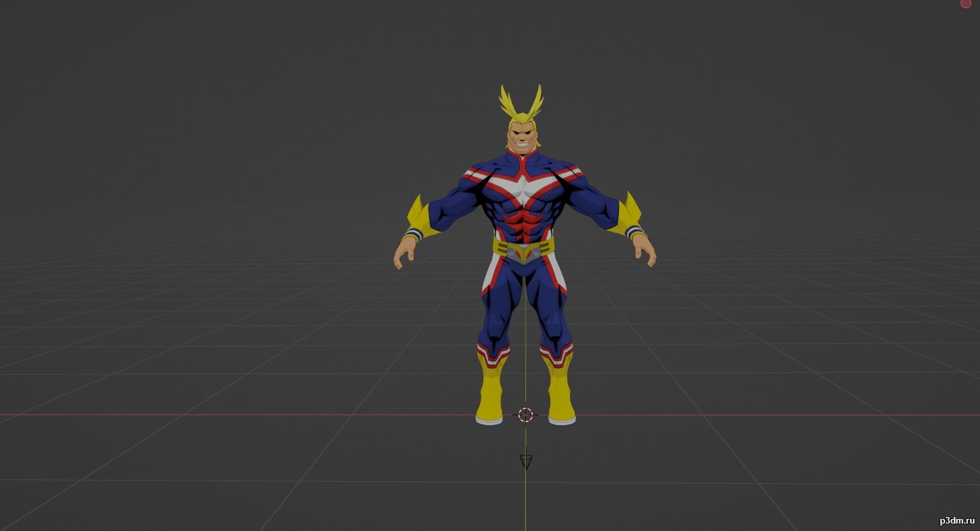980x531 pixels.
Task: Select the yellow gauntlet on the right arm
Action: tap(628, 217)
